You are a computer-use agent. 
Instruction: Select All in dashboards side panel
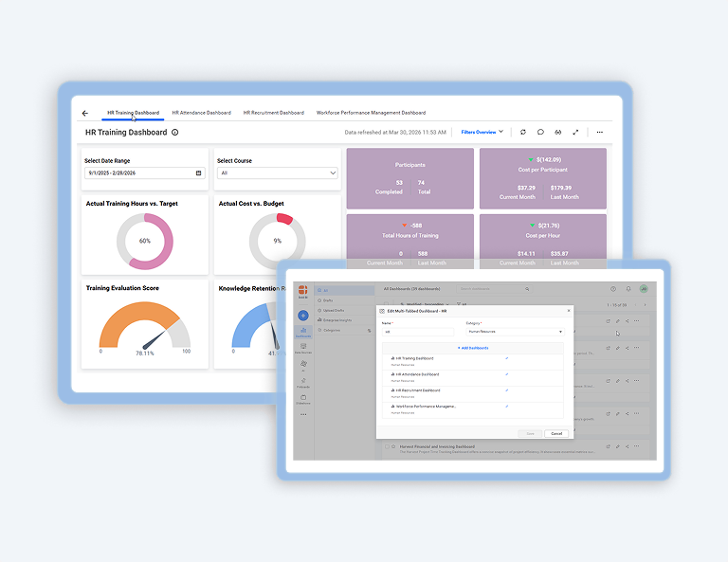pos(344,291)
